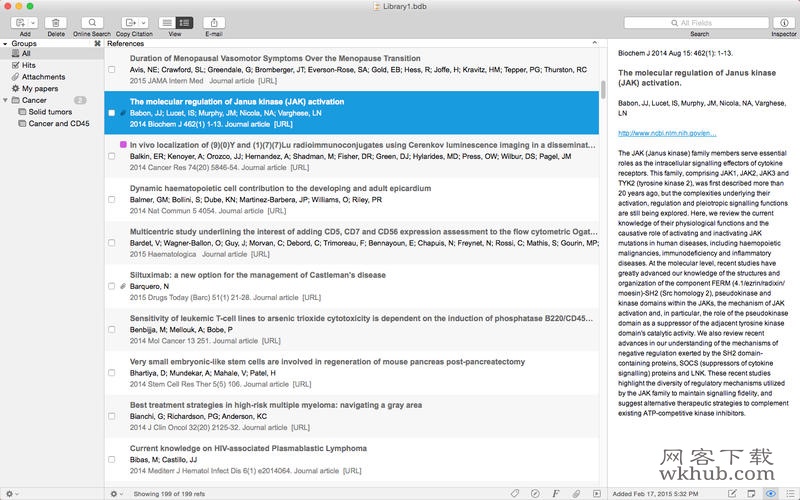Open the [URL] of Siltuximab reference

312,297
